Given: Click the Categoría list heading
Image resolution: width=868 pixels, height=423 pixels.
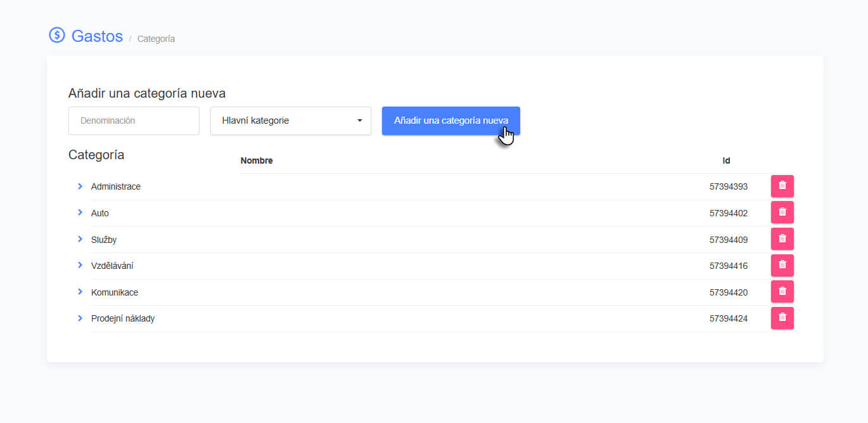Looking at the screenshot, I should 96,155.
